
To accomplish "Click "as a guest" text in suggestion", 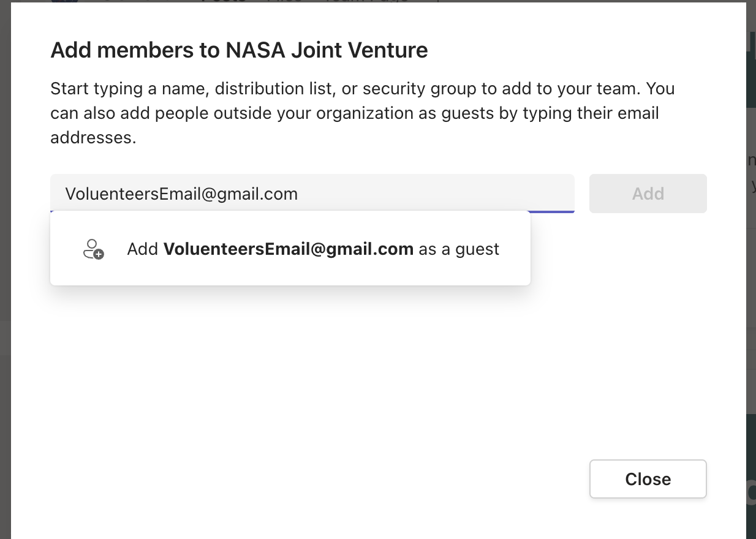I will pyautogui.click(x=459, y=249).
